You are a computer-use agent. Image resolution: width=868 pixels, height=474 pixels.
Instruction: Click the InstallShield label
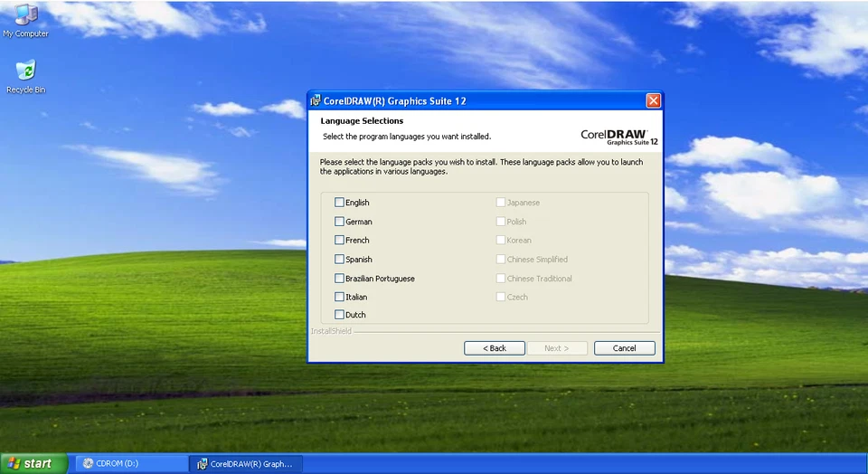[331, 331]
